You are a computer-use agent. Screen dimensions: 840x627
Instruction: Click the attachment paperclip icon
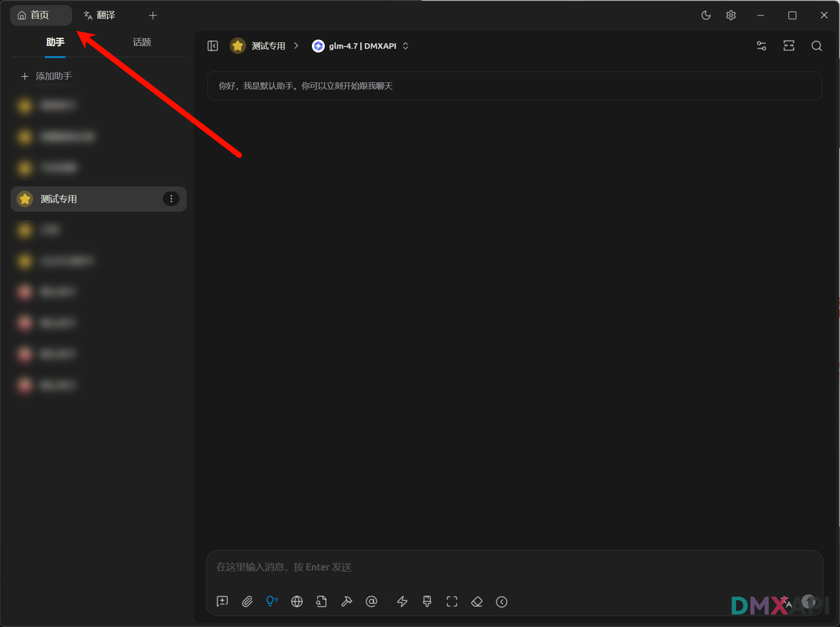tap(247, 602)
